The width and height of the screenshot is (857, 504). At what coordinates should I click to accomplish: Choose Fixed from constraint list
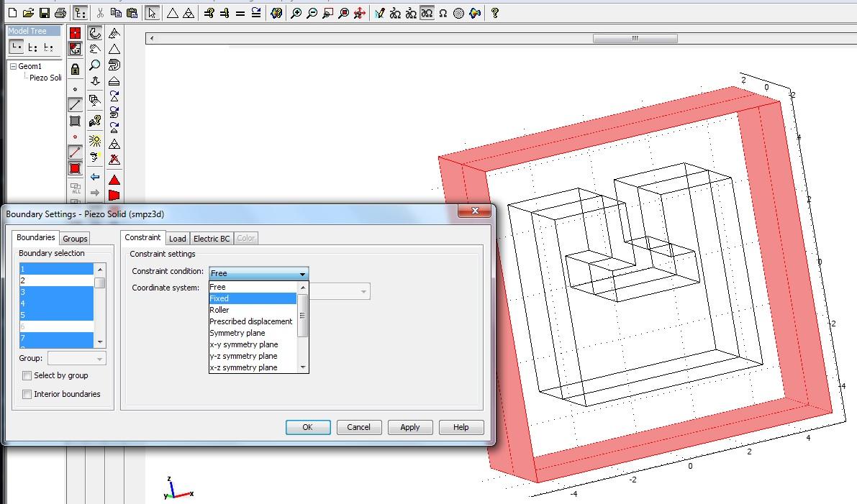pyautogui.click(x=253, y=298)
